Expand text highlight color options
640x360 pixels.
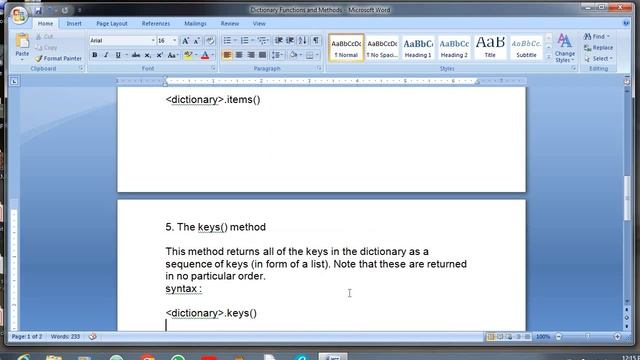click(x=196, y=55)
